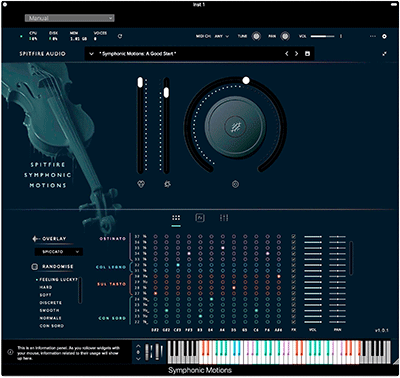400x378 pixels.
Task: Toggle FX checkbox for row 24
Action: [x=293, y=310]
